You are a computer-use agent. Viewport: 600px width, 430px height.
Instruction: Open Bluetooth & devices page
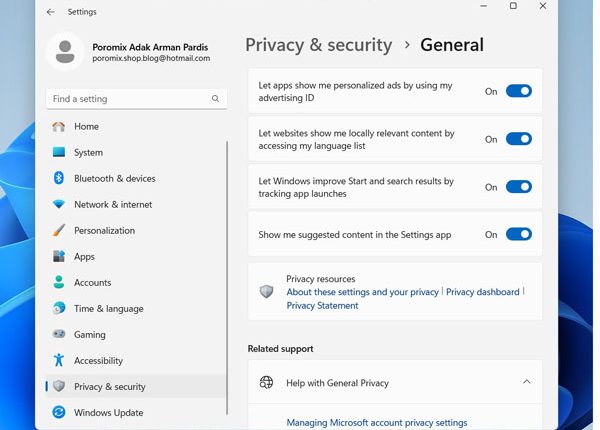pos(136,178)
